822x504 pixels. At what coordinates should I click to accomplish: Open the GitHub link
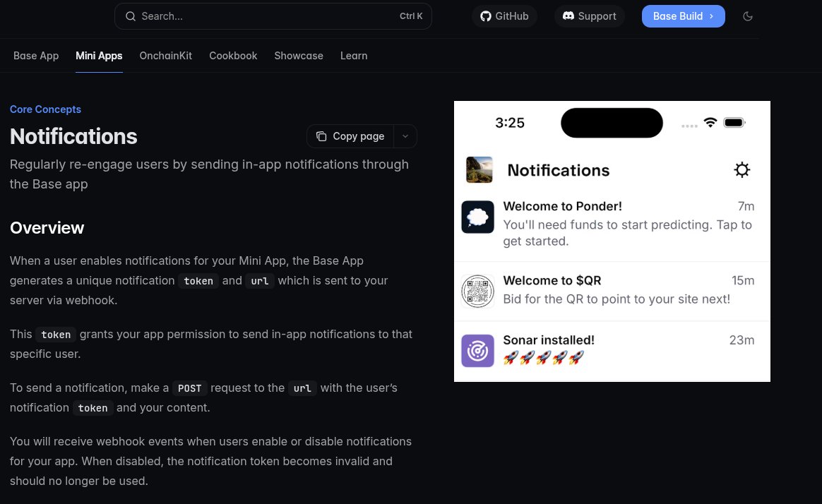504,16
